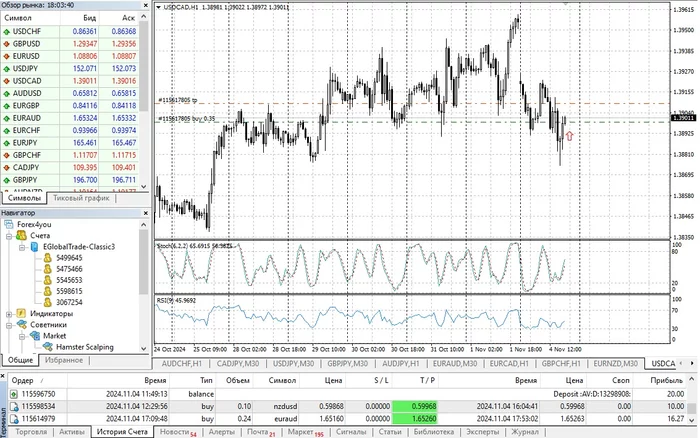
Task: Open the Торговля terminal tab
Action: pyautogui.click(x=31, y=432)
